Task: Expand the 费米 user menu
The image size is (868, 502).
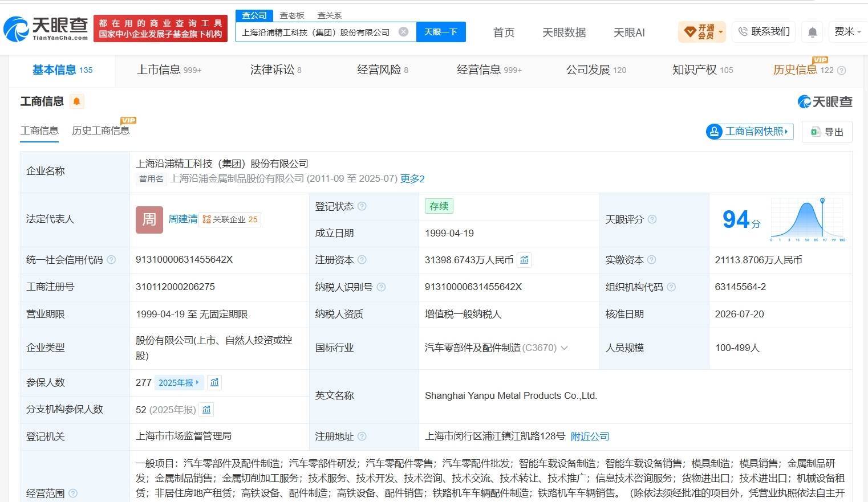Action: 847,32
